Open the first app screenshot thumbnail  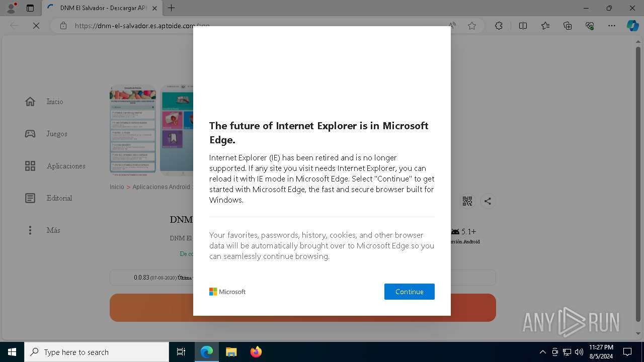pyautogui.click(x=133, y=130)
